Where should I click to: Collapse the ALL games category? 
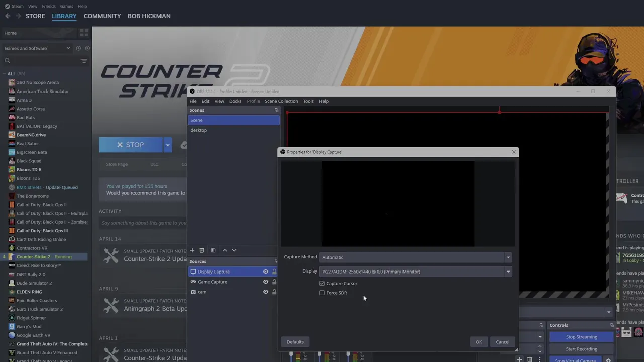[5, 74]
